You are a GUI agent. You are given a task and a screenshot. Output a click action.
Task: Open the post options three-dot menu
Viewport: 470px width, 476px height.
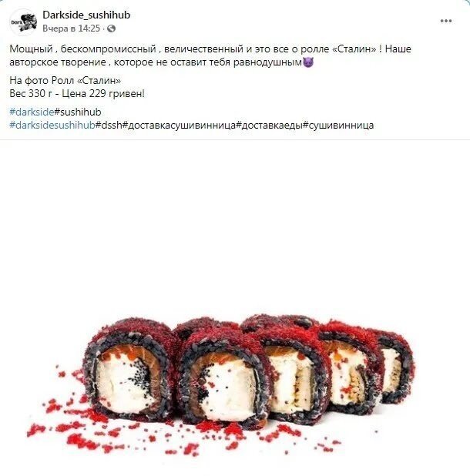(445, 21)
